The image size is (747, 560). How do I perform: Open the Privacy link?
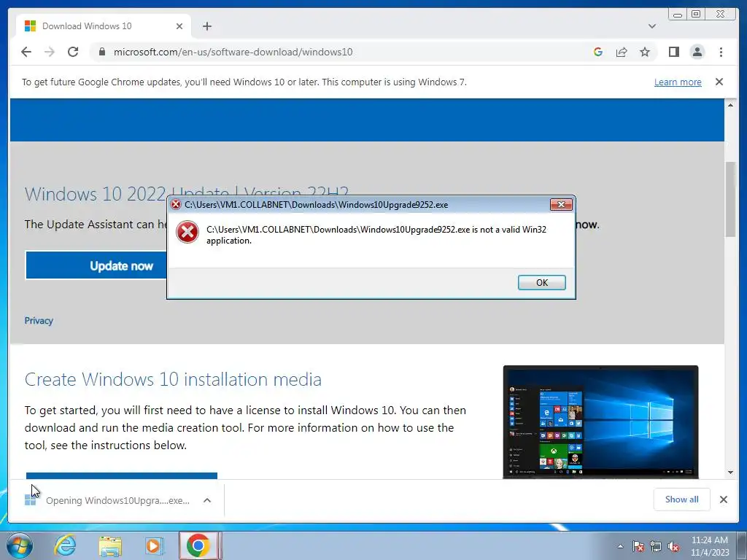click(39, 321)
